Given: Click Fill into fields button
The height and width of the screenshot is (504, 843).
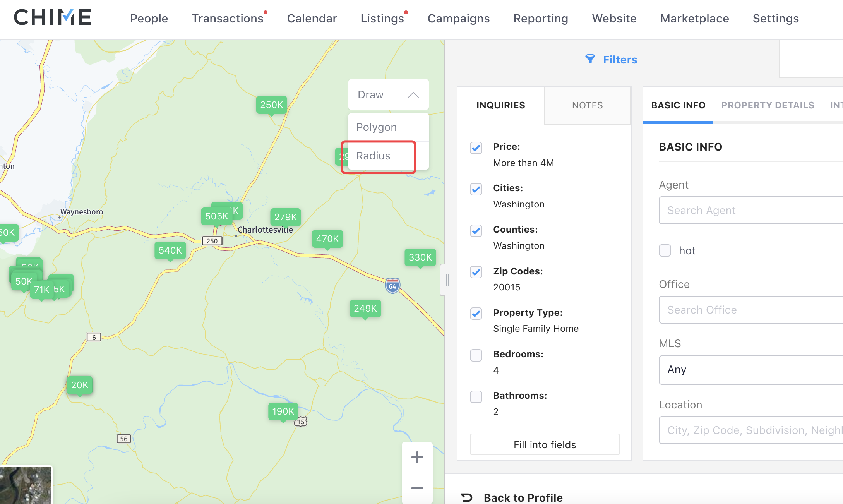Looking at the screenshot, I should coord(545,444).
